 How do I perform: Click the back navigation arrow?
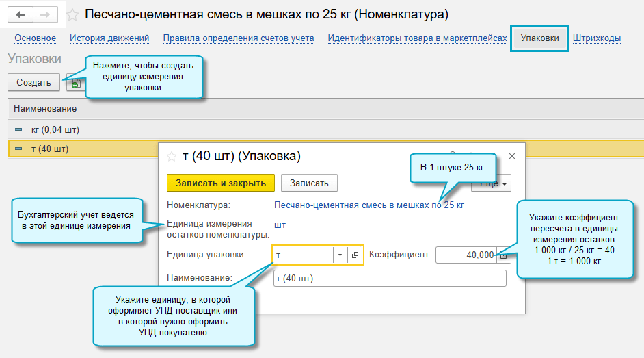click(x=21, y=14)
